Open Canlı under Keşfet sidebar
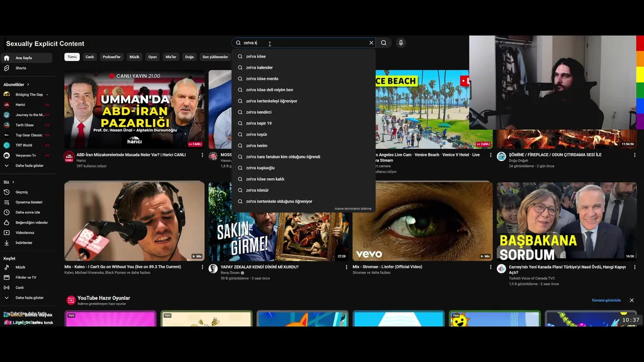The image size is (644, 362). [x=26, y=288]
